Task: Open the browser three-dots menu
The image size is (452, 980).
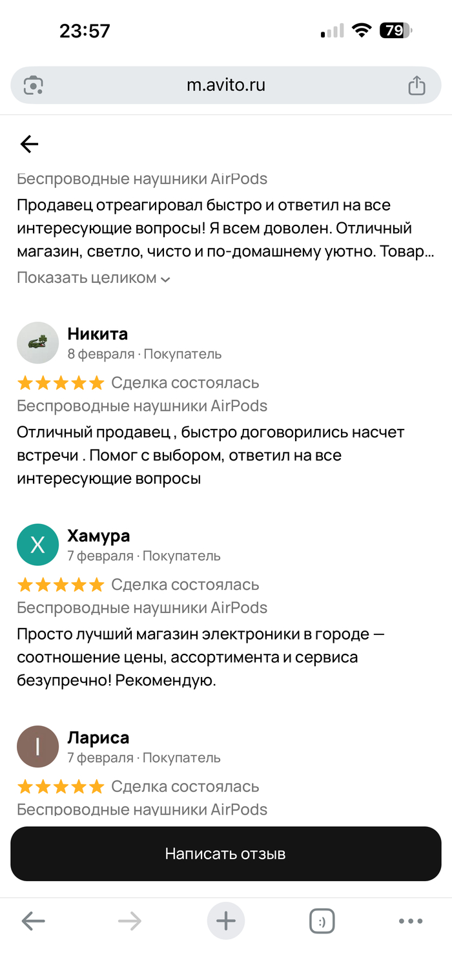Action: [411, 921]
